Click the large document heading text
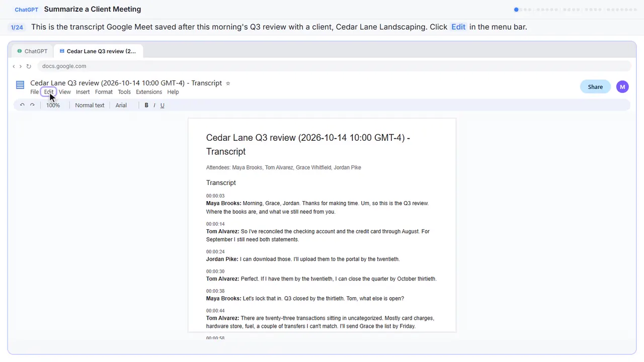The image size is (644, 362). tap(308, 145)
